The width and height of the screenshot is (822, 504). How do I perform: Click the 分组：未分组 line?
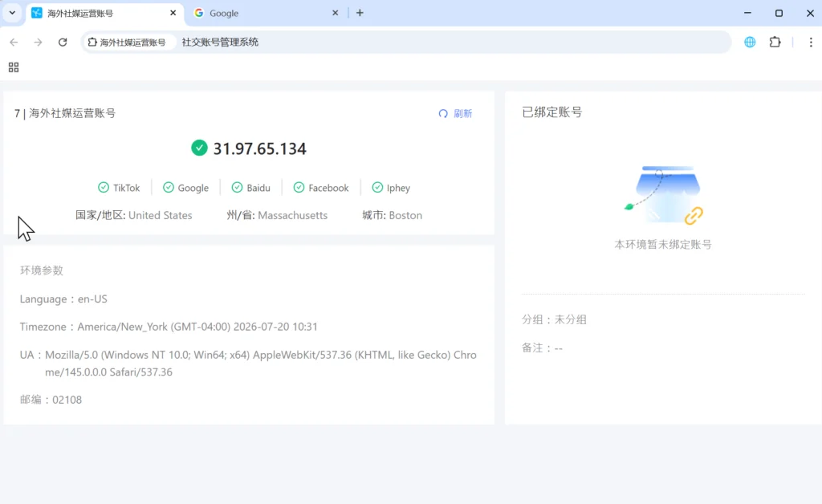554,319
